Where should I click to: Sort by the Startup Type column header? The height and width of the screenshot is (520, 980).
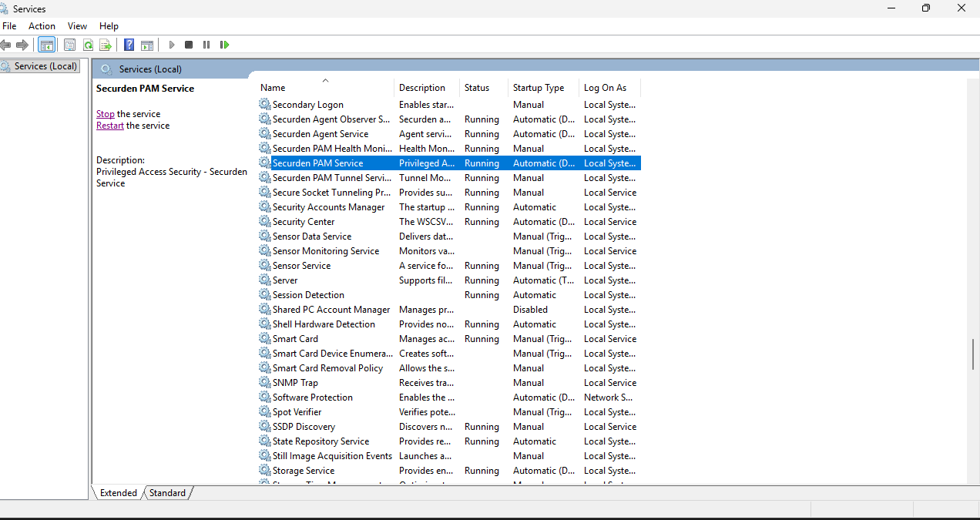(543, 87)
